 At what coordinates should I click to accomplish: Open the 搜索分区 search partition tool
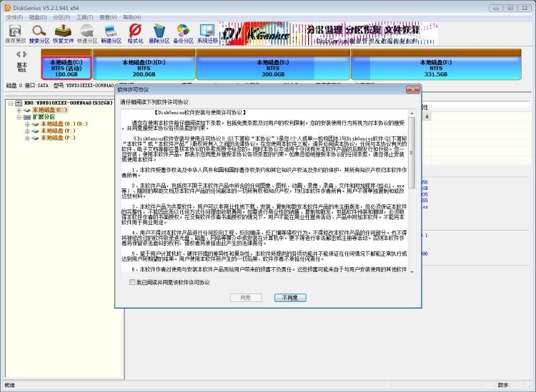(x=39, y=34)
